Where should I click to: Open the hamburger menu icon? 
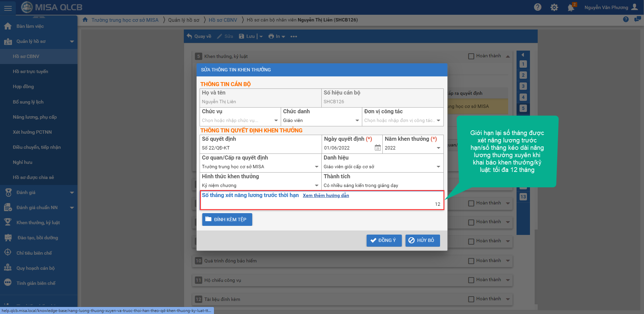coord(8,8)
